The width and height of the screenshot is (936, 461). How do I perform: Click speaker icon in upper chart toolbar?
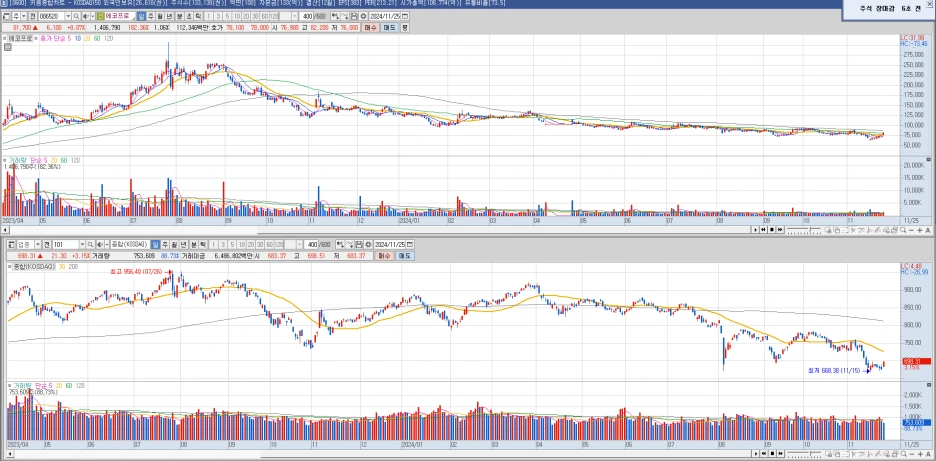[x=86, y=16]
